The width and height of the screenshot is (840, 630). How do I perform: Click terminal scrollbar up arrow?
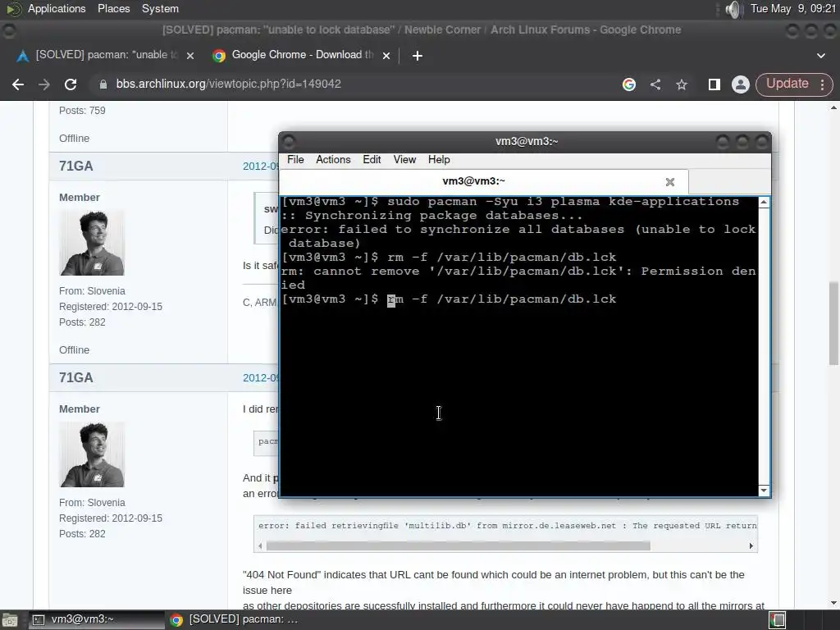click(x=764, y=203)
